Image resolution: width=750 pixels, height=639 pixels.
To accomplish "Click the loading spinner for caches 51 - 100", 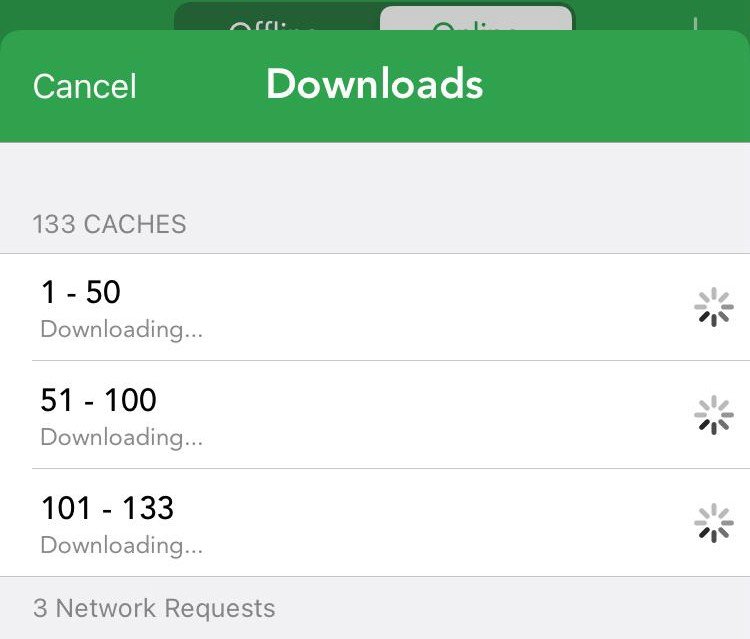I will click(x=714, y=415).
